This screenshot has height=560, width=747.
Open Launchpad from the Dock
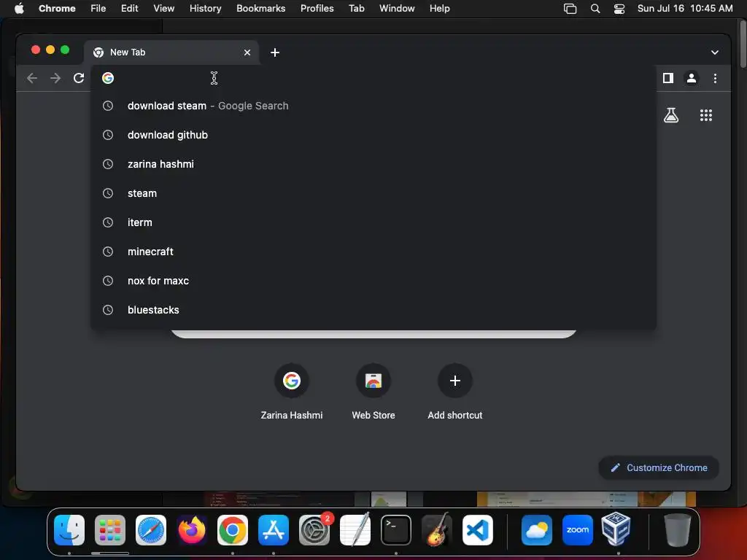click(110, 530)
